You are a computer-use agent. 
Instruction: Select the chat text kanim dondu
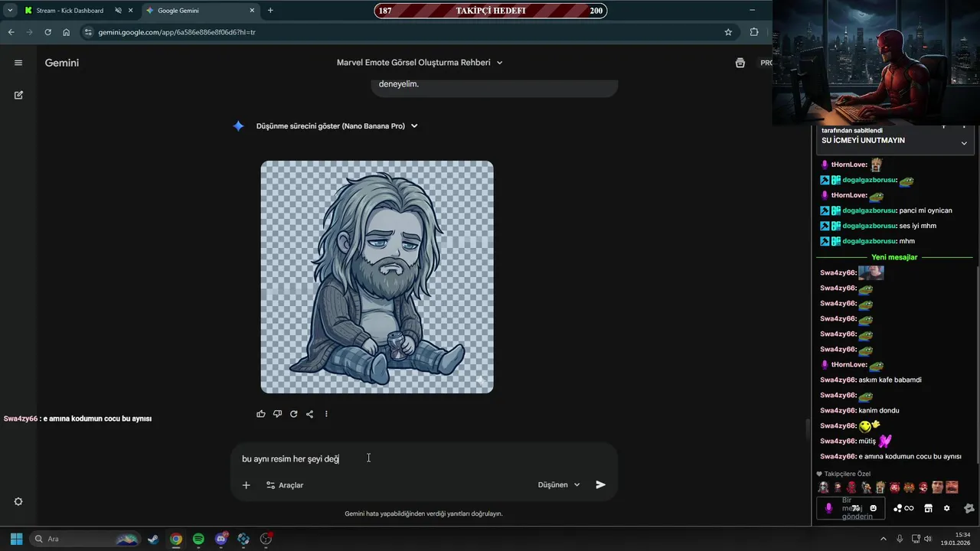point(879,410)
